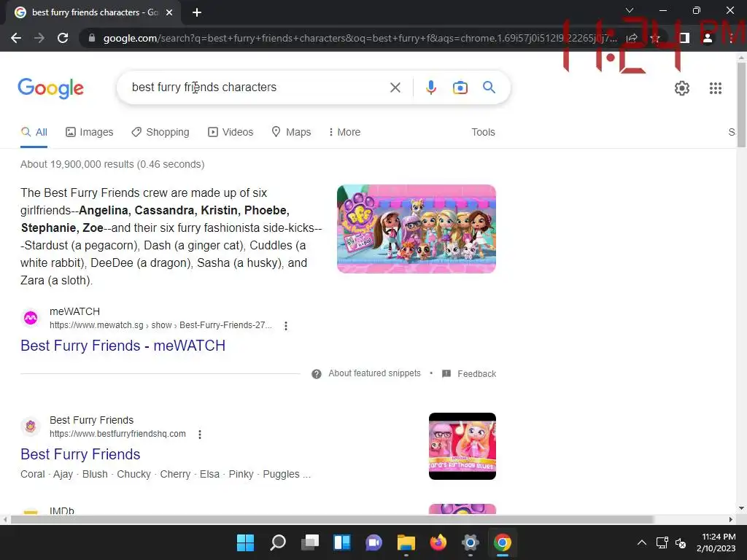Expand the More search filters

tap(344, 133)
